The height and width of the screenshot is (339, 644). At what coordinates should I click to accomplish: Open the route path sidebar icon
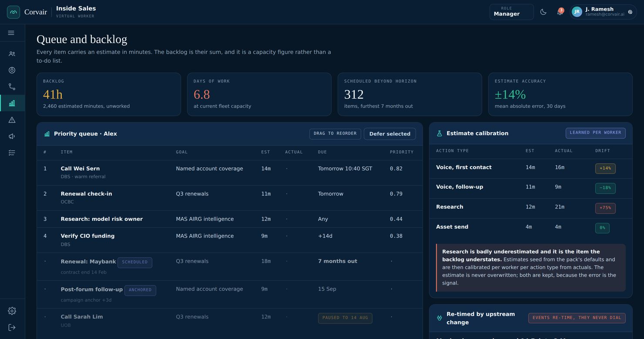[12, 87]
